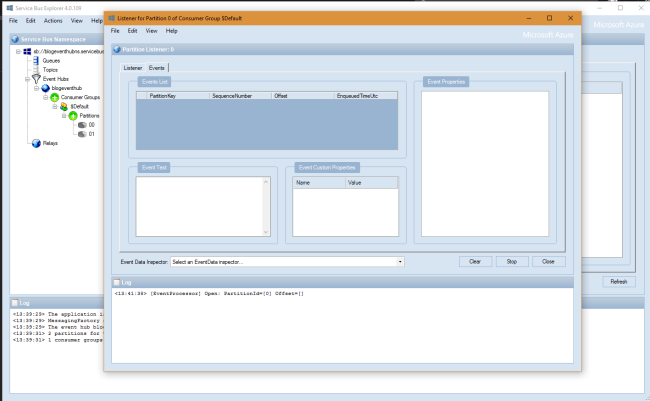Click Event Text scrollbar up arrow
Viewport: 650px width, 401px height.
coord(266,182)
